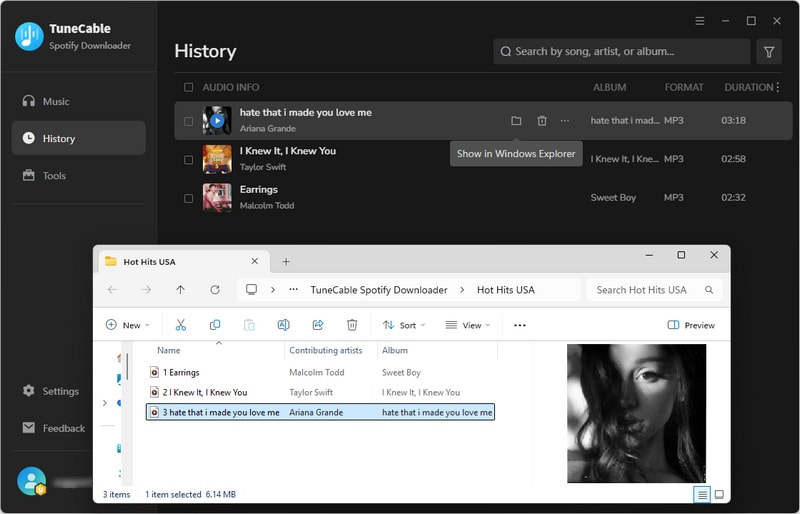Click the Ariana Grande cover preview image
The height and width of the screenshot is (514, 800).
click(x=637, y=413)
